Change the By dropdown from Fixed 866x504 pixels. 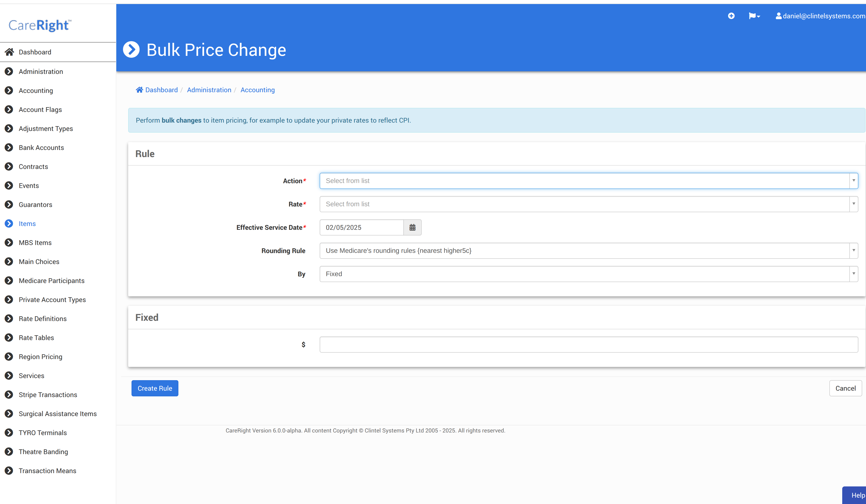click(x=588, y=274)
